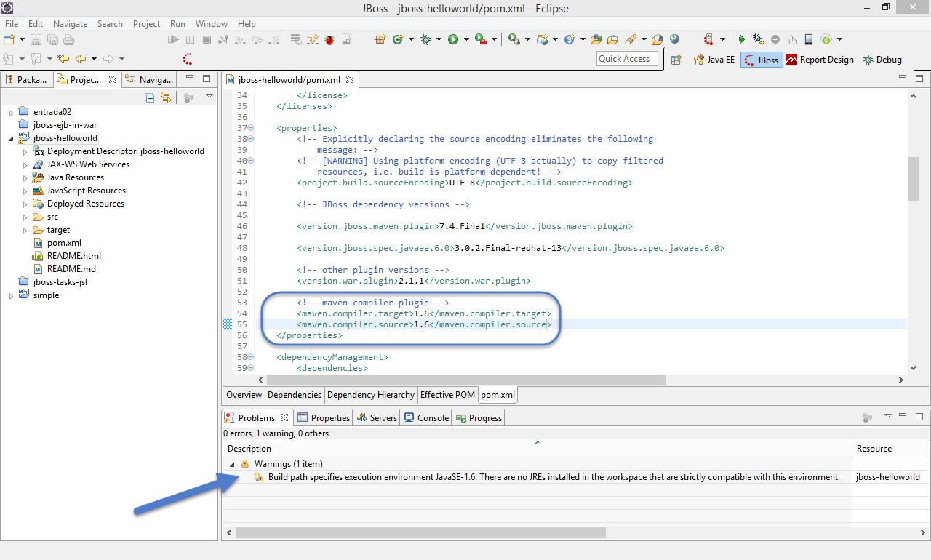Image resolution: width=931 pixels, height=560 pixels.
Task: Open the File menu
Action: (x=12, y=24)
